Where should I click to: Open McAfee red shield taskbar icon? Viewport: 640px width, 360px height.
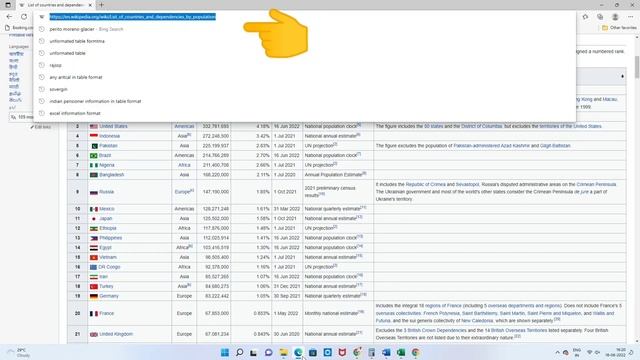[342, 352]
